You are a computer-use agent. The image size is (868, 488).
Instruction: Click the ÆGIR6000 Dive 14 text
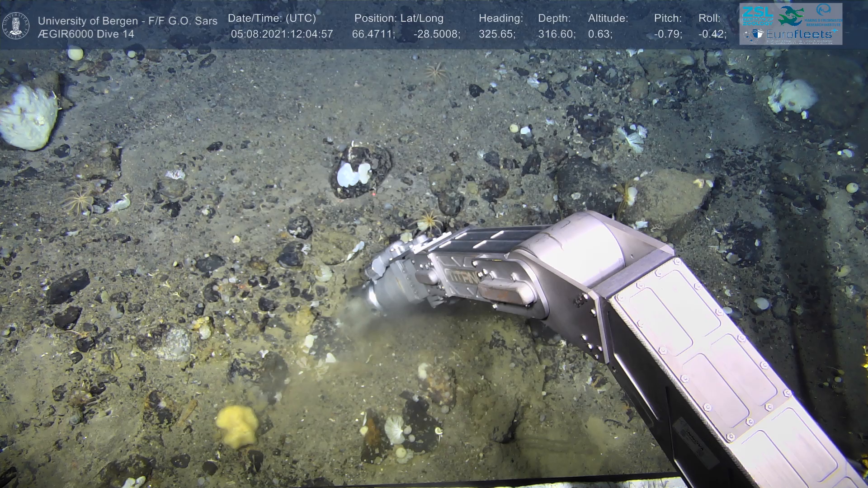click(x=86, y=34)
